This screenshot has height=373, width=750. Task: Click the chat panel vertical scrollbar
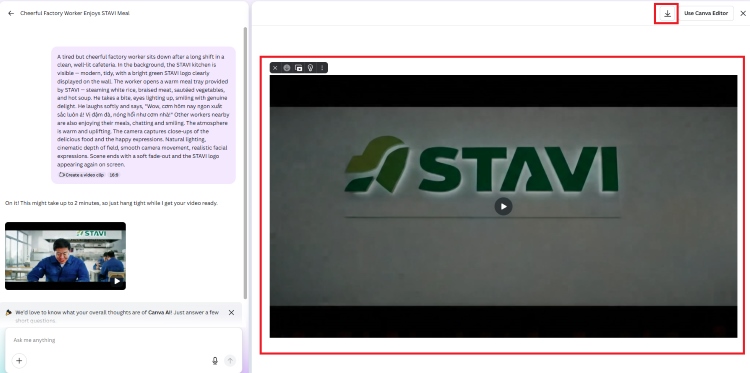click(246, 163)
